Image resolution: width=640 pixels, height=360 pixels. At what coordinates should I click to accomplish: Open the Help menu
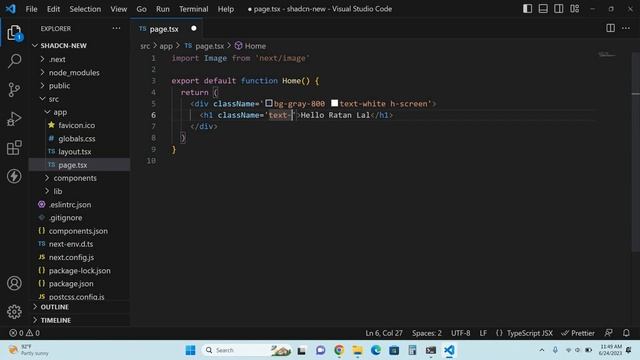(226, 9)
